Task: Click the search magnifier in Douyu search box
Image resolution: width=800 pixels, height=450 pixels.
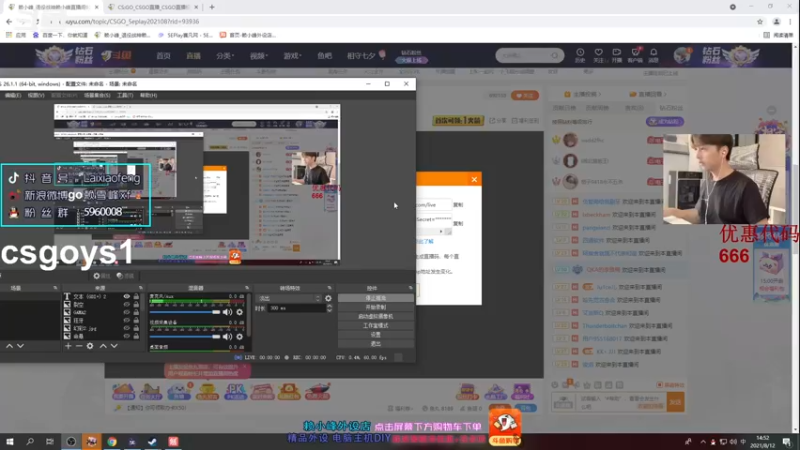Action: pos(555,55)
